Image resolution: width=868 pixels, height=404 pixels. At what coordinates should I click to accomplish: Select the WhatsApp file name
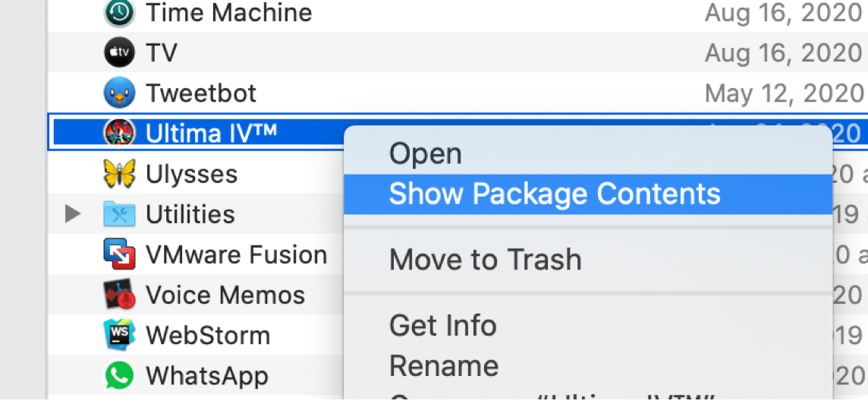pyautogui.click(x=206, y=376)
